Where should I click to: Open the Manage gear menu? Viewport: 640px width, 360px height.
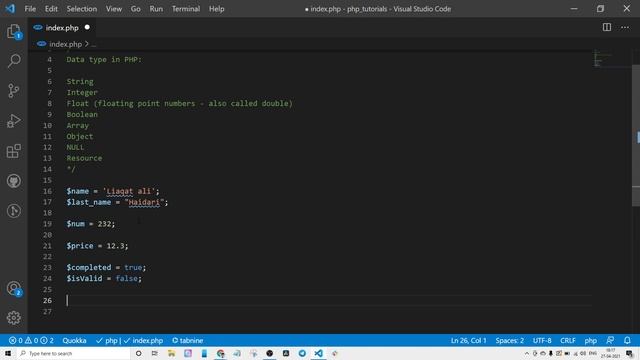point(14,318)
